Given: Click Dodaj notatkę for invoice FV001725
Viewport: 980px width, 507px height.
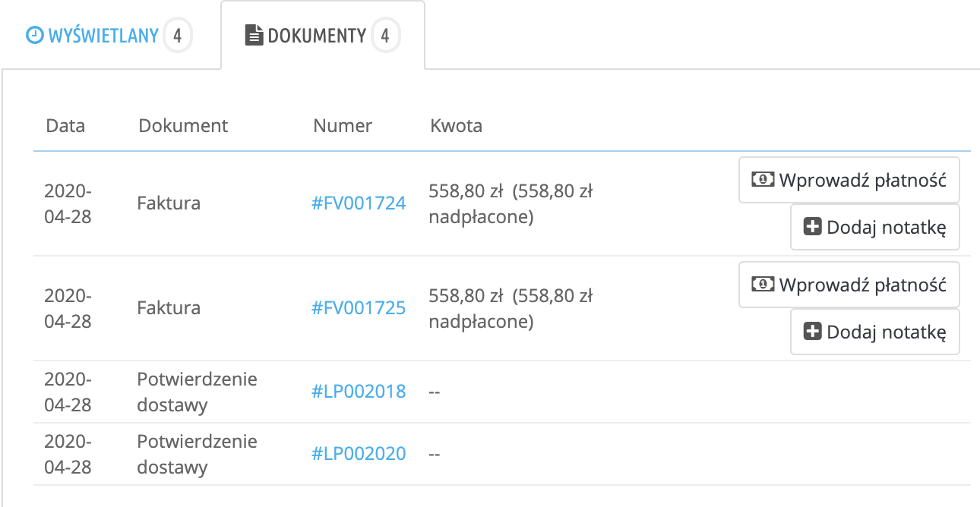Looking at the screenshot, I should pos(874,331).
